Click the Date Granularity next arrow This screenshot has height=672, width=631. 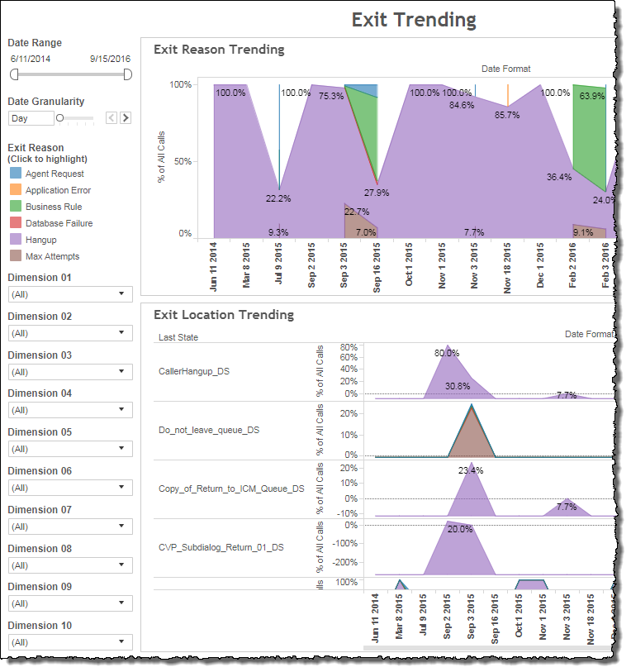tap(126, 118)
